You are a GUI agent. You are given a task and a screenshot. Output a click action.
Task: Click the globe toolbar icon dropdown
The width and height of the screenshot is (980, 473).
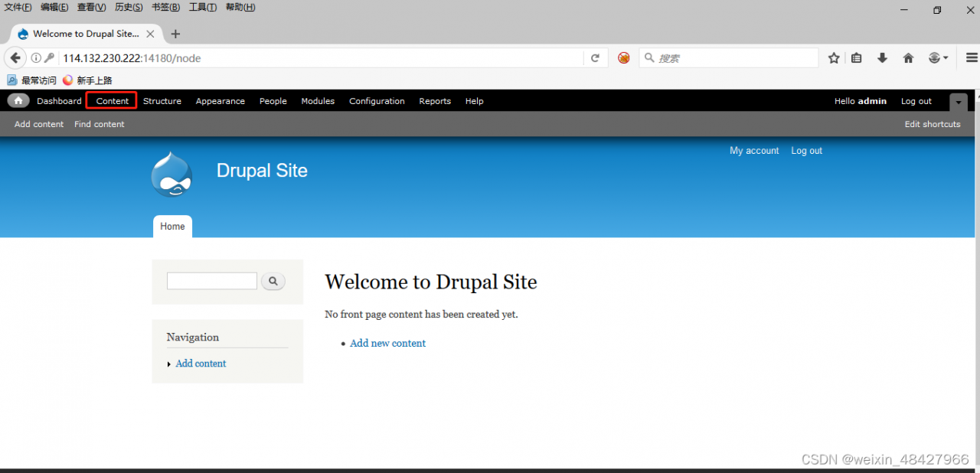click(x=939, y=58)
